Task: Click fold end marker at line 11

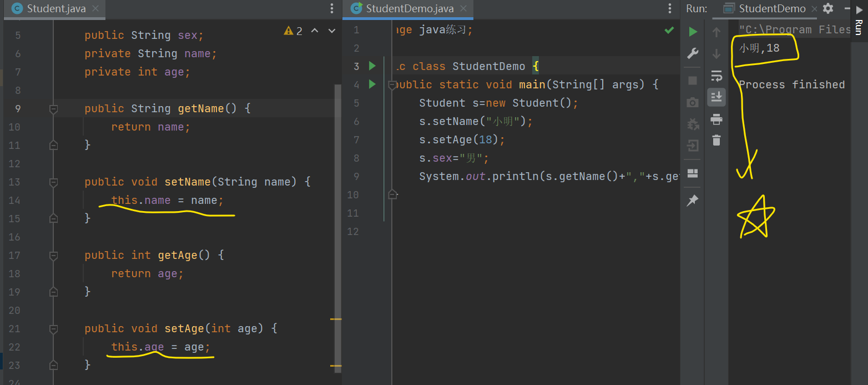Action: [x=54, y=145]
